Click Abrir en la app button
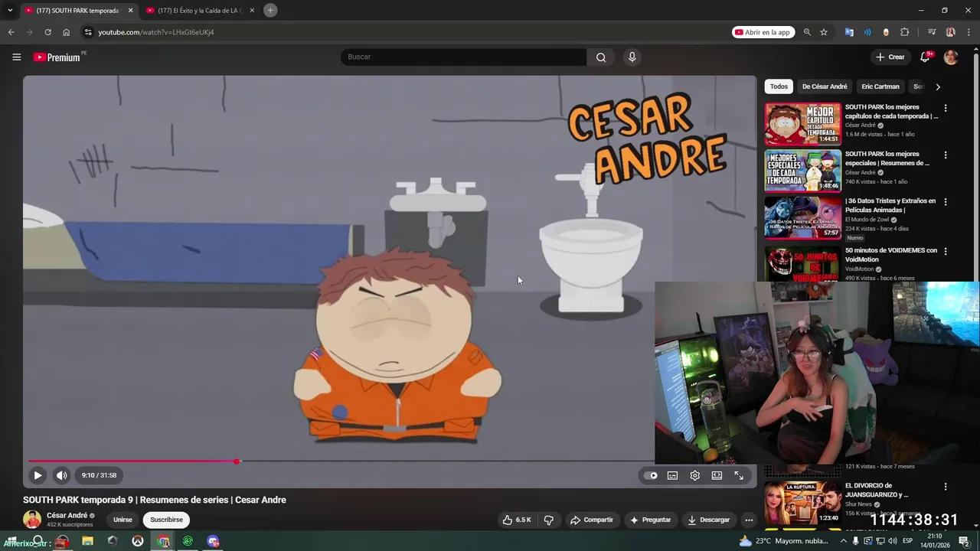The width and height of the screenshot is (980, 551). click(763, 32)
